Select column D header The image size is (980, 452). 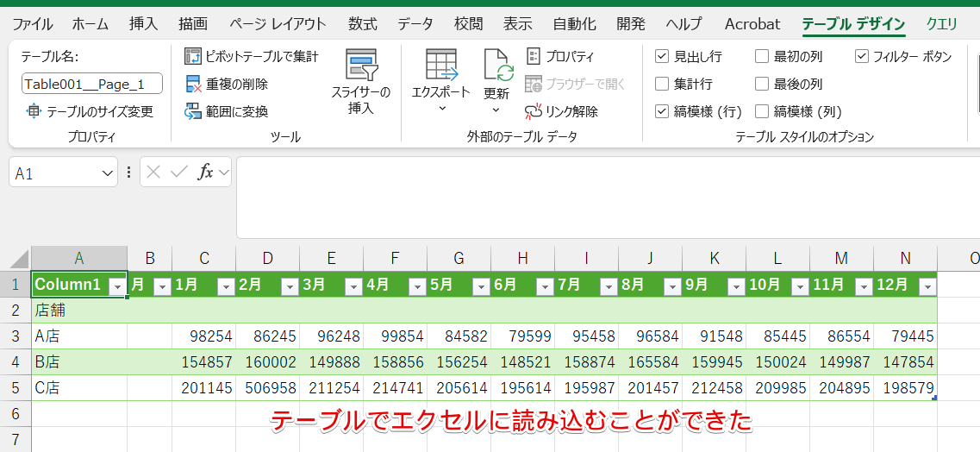point(267,258)
